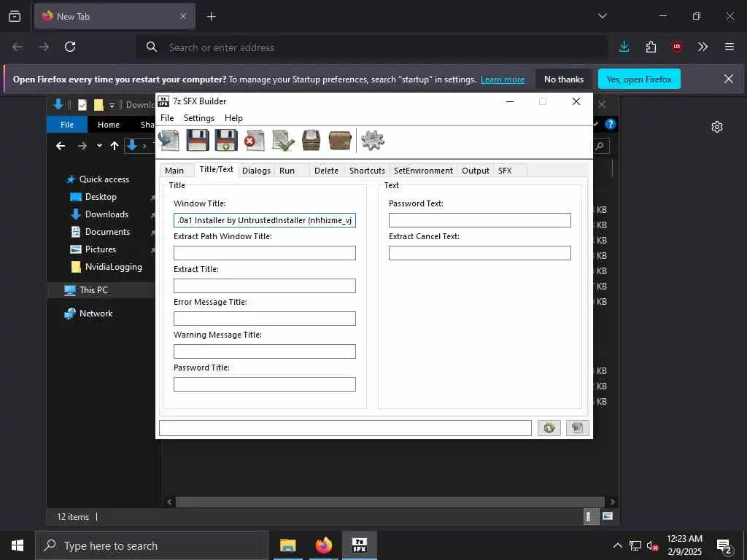
Task: Click the 7z SFX Builder taskbar icon
Action: pos(359,545)
